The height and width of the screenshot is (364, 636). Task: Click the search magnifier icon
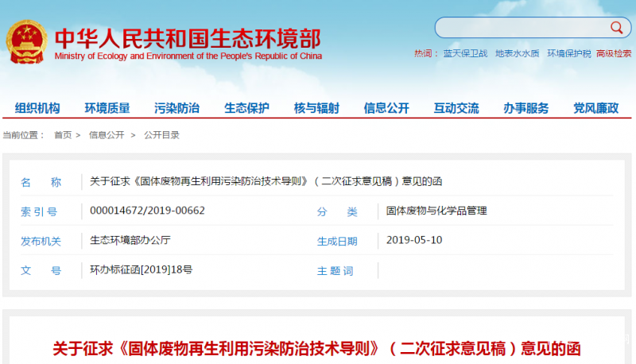616,28
